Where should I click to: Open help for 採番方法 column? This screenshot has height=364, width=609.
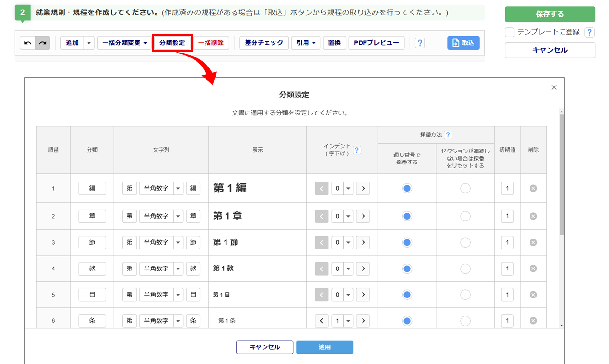(x=448, y=135)
